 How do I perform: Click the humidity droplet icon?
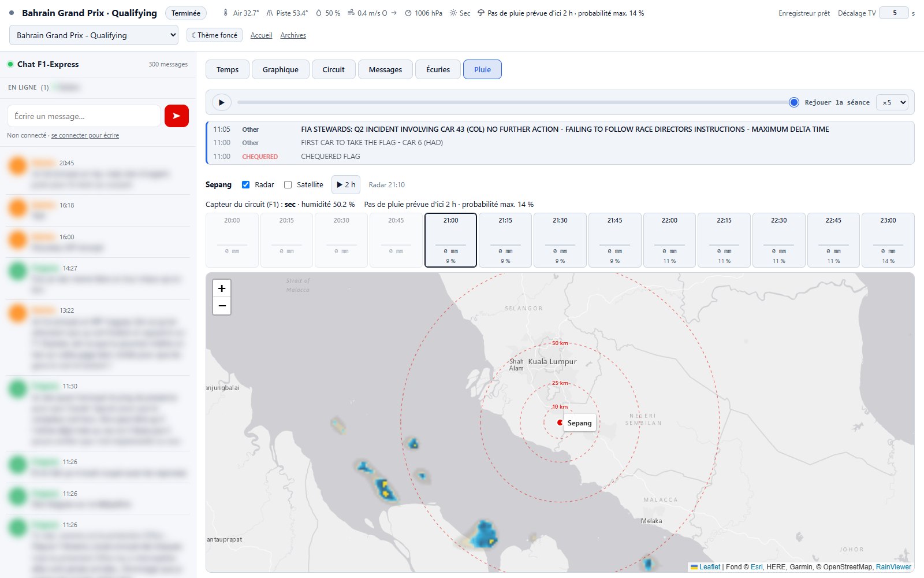tap(319, 13)
